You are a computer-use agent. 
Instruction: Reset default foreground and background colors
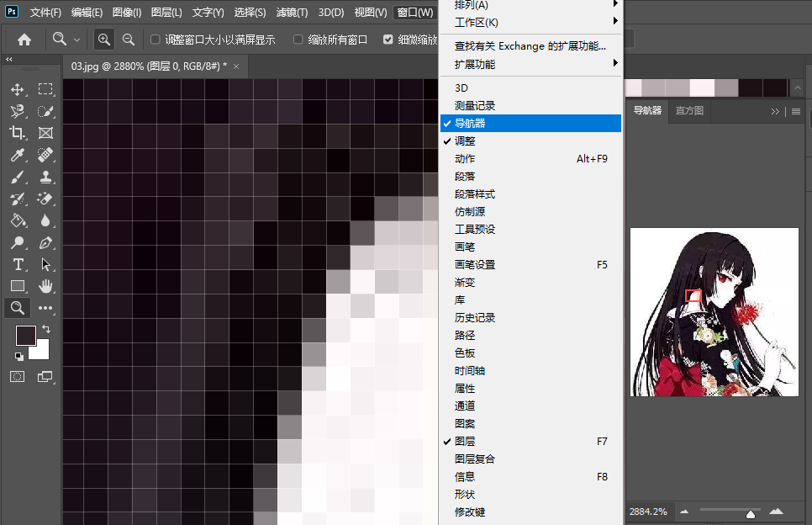18,356
